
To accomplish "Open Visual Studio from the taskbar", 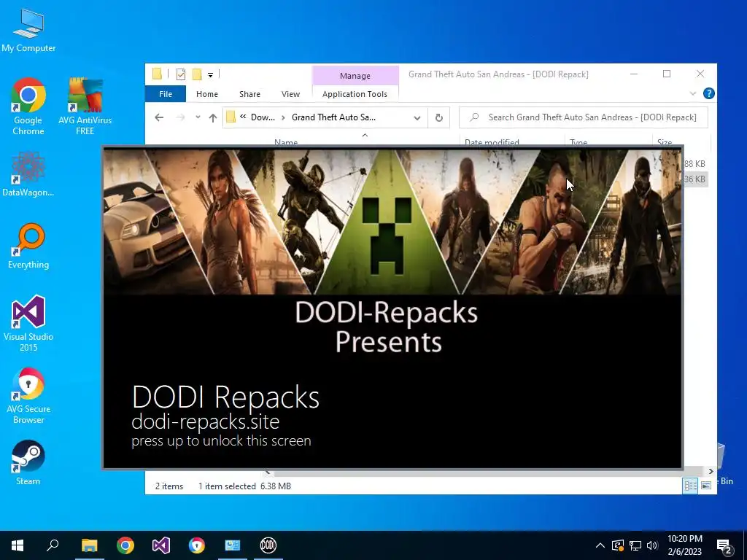I will coord(161,545).
